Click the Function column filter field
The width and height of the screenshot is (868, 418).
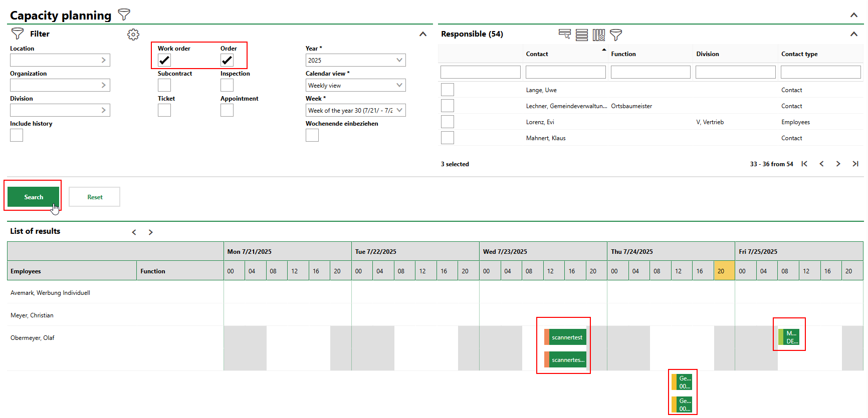point(650,72)
